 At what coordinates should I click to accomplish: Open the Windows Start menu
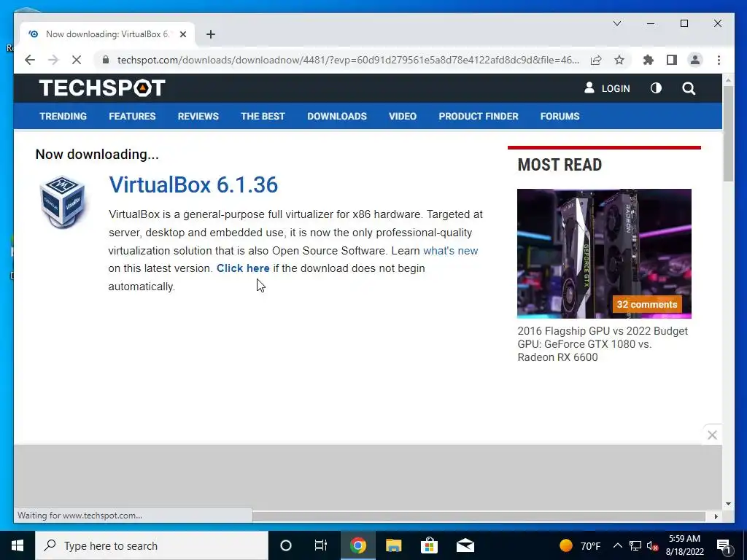pos(18,545)
